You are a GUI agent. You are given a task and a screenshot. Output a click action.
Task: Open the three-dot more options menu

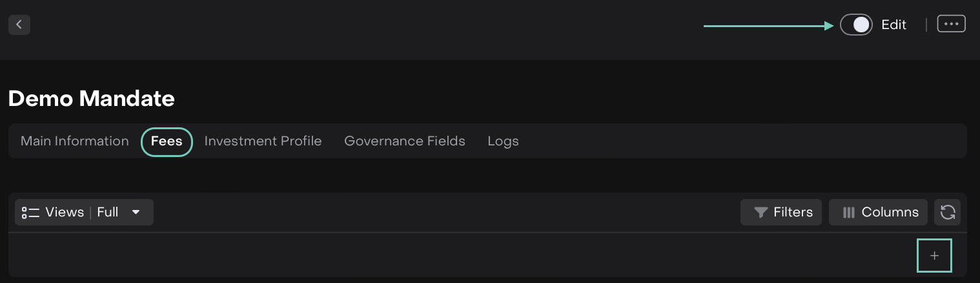pyautogui.click(x=951, y=24)
